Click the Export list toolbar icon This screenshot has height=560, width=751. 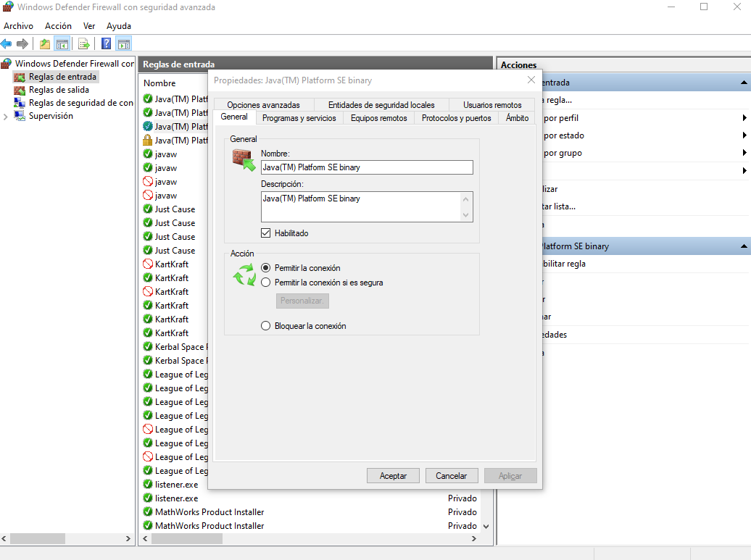[84, 43]
